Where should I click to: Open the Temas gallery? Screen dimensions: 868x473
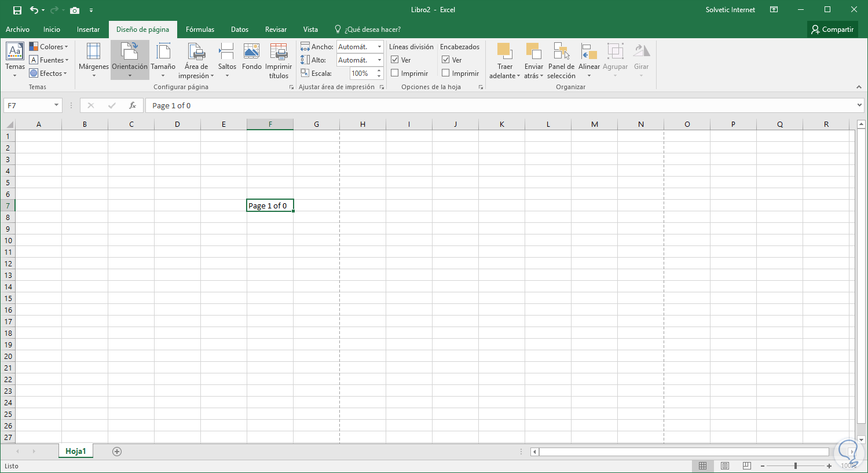coord(15,60)
